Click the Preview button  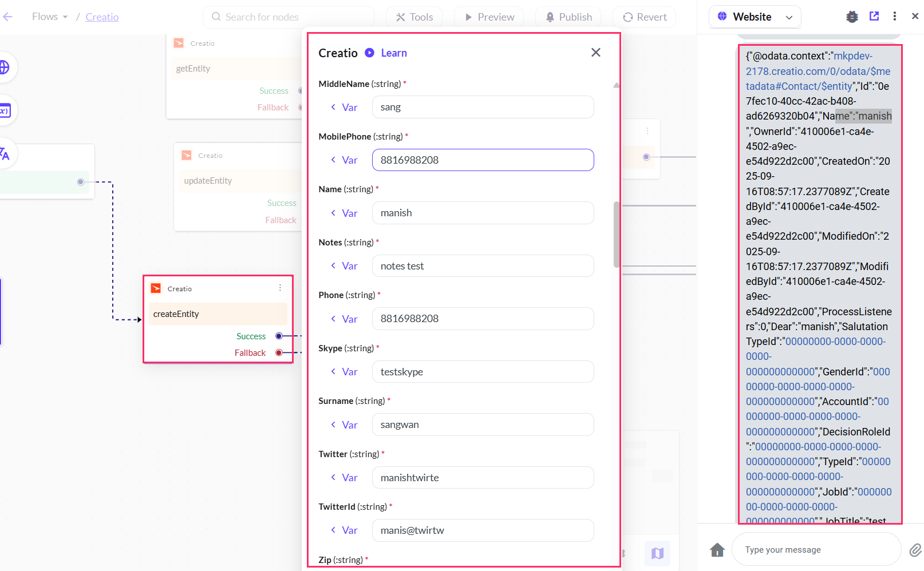[x=489, y=17]
